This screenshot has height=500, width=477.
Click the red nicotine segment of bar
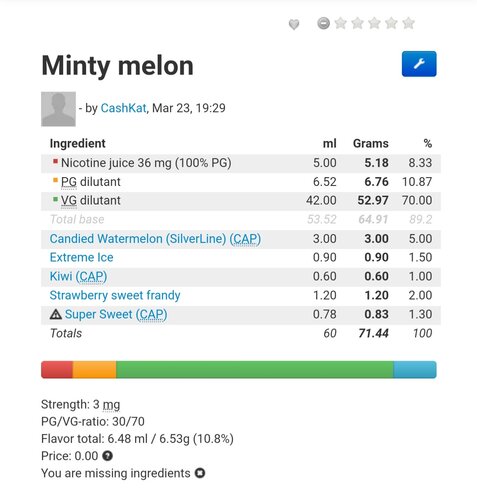57,370
